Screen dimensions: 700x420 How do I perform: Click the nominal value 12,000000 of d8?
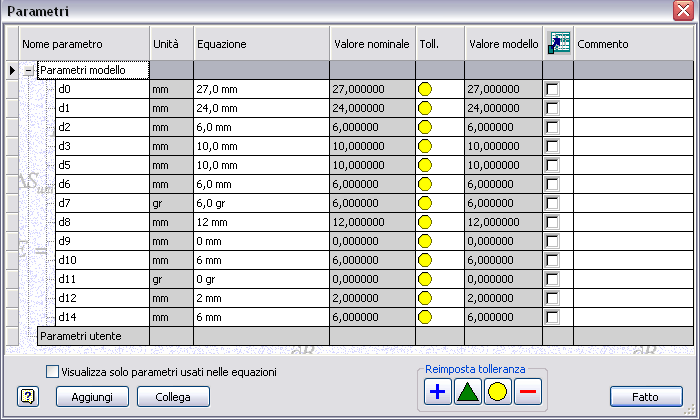point(372,222)
